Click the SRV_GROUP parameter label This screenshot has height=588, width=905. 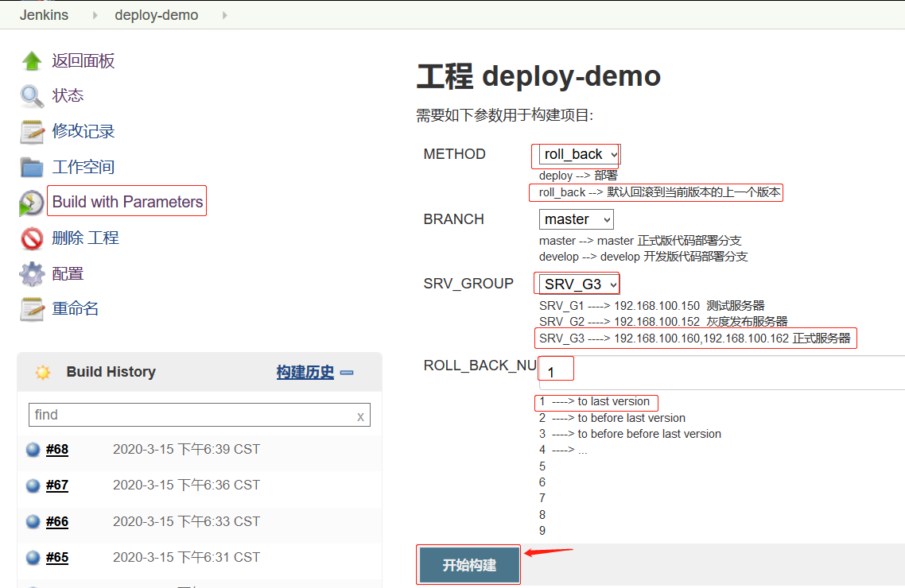point(468,284)
